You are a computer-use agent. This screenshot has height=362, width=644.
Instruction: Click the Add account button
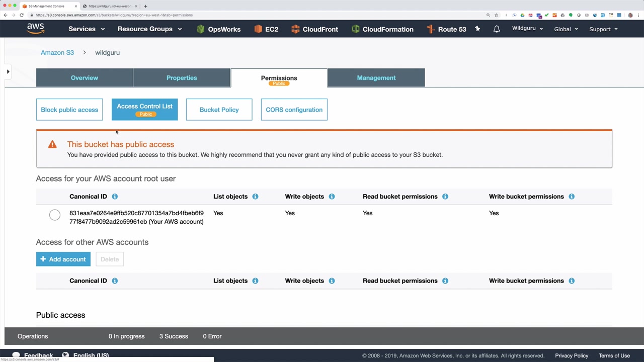(x=63, y=259)
